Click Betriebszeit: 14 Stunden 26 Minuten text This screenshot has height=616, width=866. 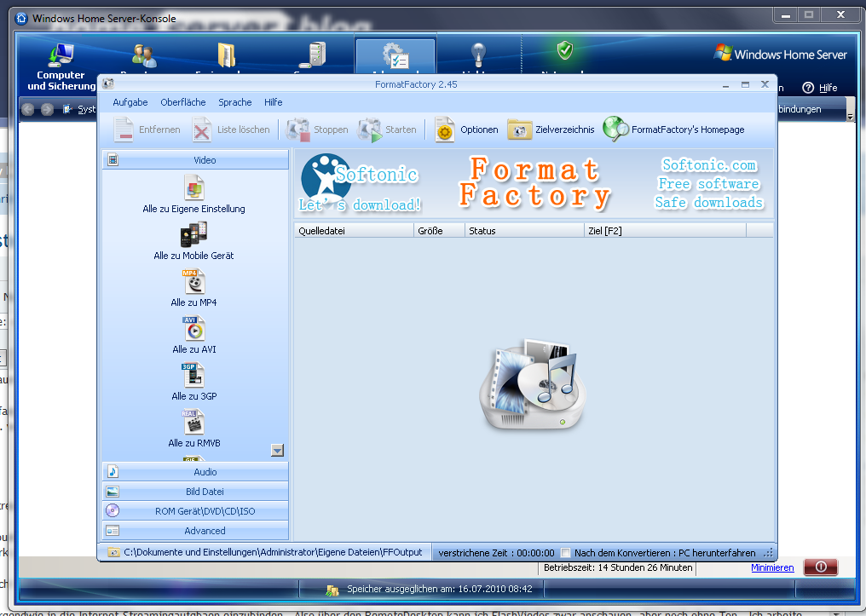pos(617,567)
